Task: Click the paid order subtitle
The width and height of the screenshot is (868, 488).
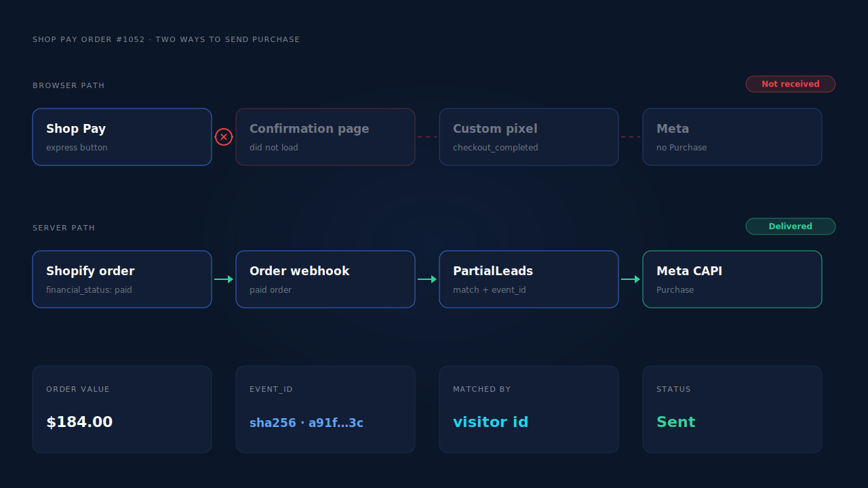Action: pyautogui.click(x=271, y=290)
